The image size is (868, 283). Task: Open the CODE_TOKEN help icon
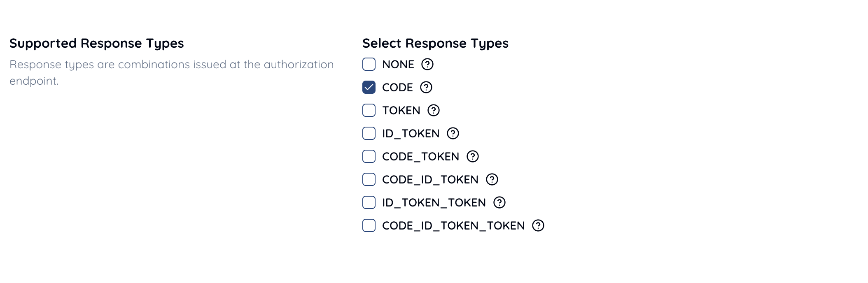pyautogui.click(x=473, y=156)
